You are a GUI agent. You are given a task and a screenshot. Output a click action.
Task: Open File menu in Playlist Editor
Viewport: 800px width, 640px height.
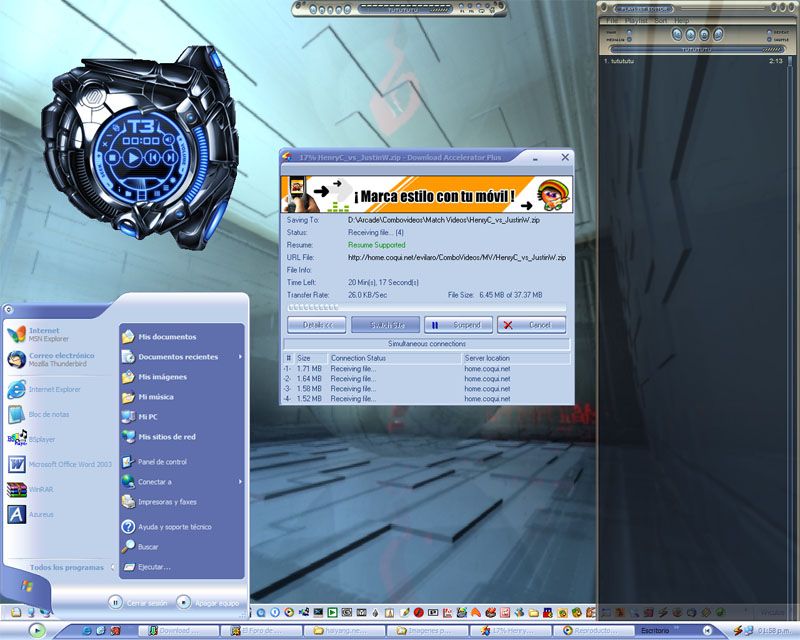[x=612, y=20]
